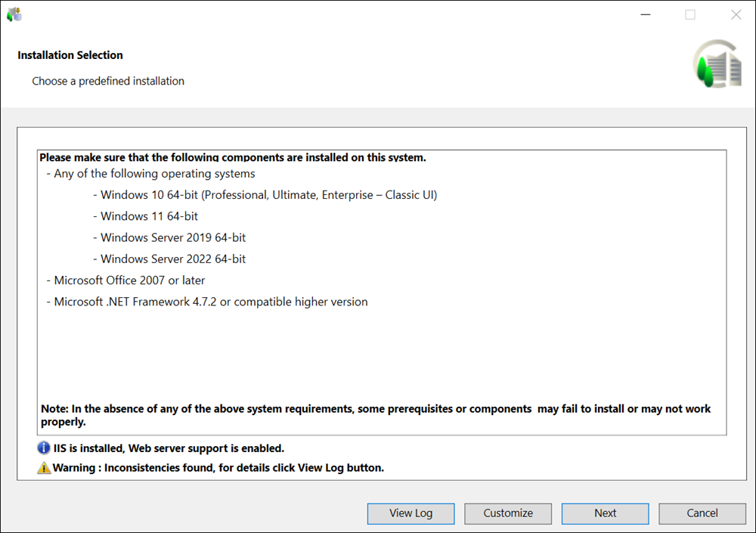Close the installer window

(x=736, y=14)
